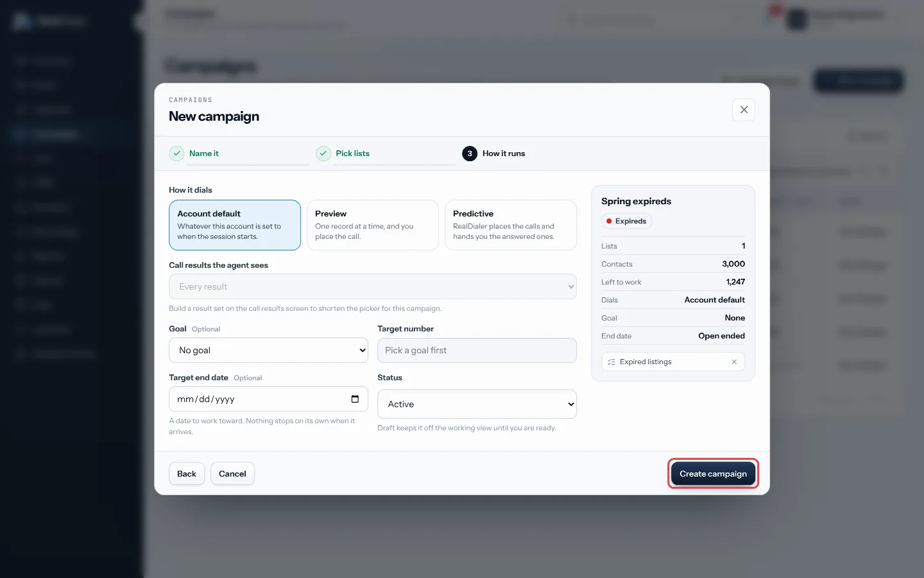The width and height of the screenshot is (924, 578).
Task: Choose the Preview dialing mode
Action: (x=373, y=225)
